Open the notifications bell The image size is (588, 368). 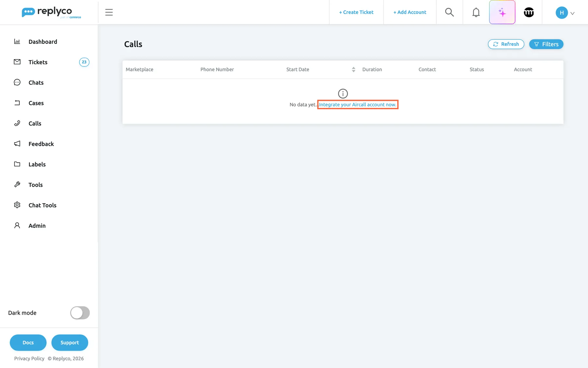476,12
